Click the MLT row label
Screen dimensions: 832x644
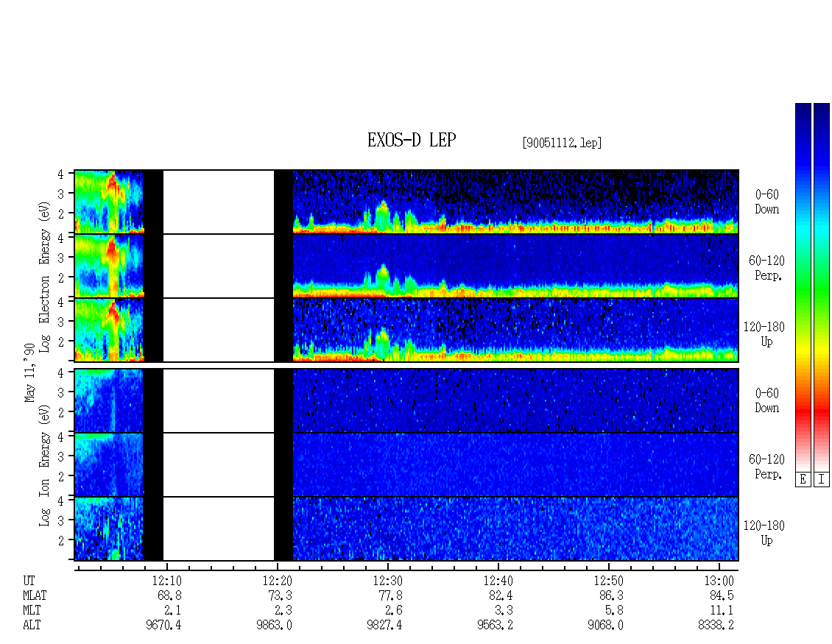(x=32, y=611)
